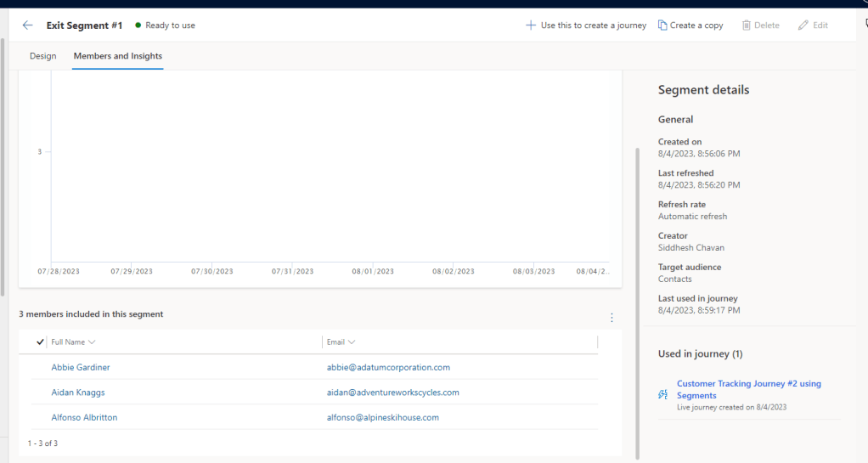
Task: Expand the Email column dropdown
Action: tap(351, 342)
